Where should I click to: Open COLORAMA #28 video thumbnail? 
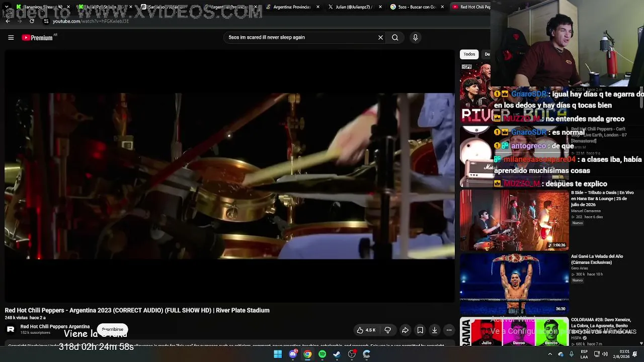pos(514,332)
